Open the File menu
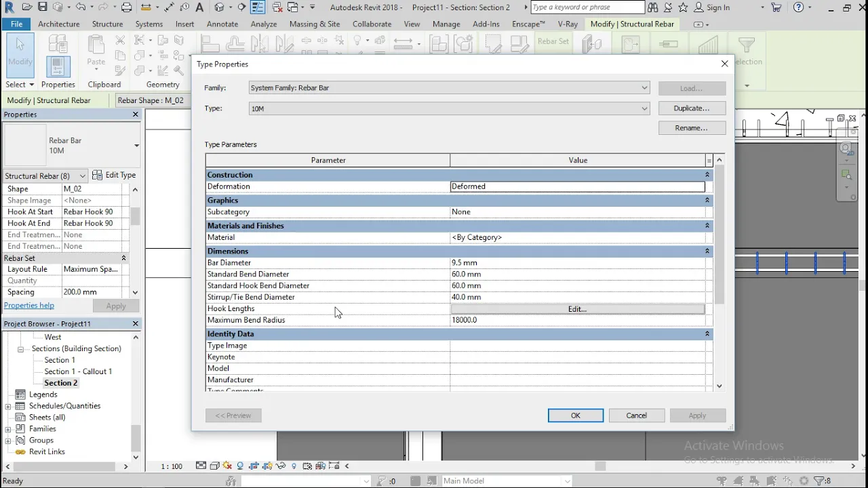The height and width of the screenshot is (488, 868). [x=16, y=24]
